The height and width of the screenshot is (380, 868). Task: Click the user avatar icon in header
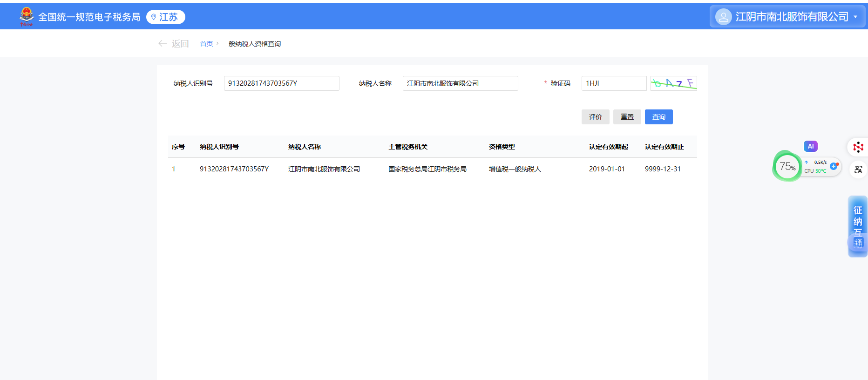(723, 17)
